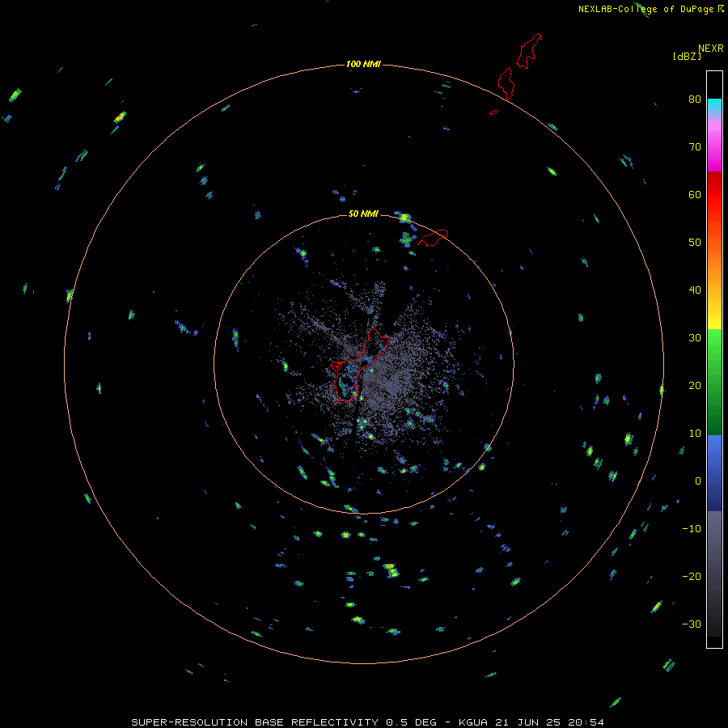Viewport: 728px width, 728px height.
Task: Click the [dBZ] units label
Action: (687, 57)
